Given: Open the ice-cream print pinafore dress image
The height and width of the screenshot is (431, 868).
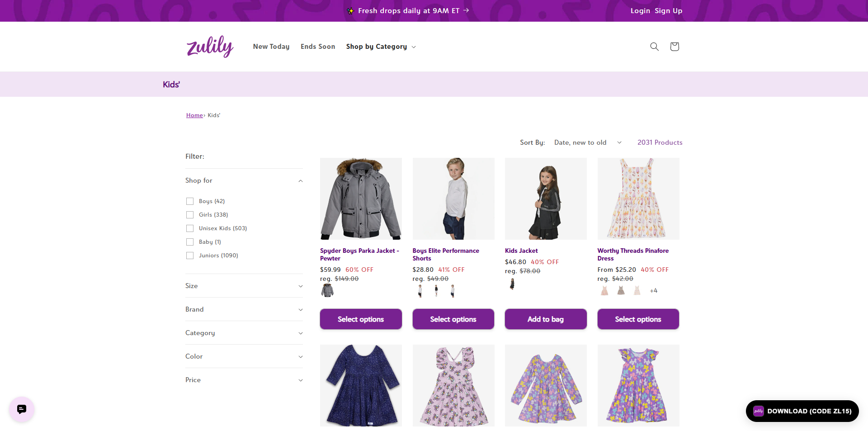Looking at the screenshot, I should point(638,199).
